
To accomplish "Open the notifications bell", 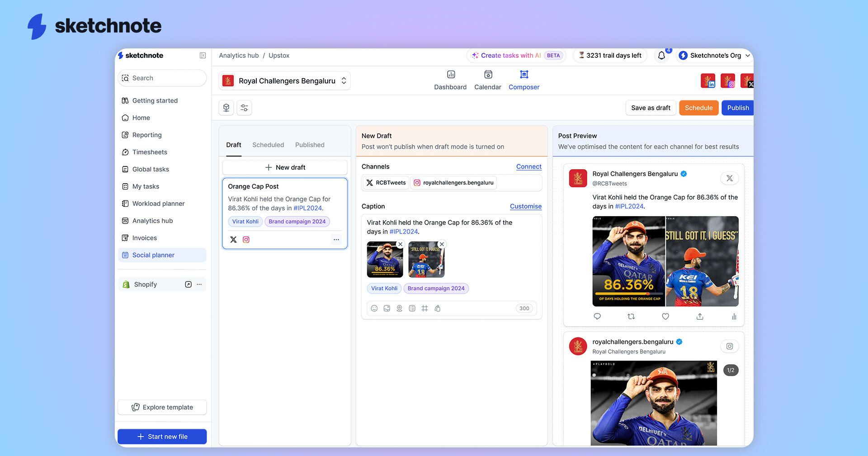I will (661, 55).
